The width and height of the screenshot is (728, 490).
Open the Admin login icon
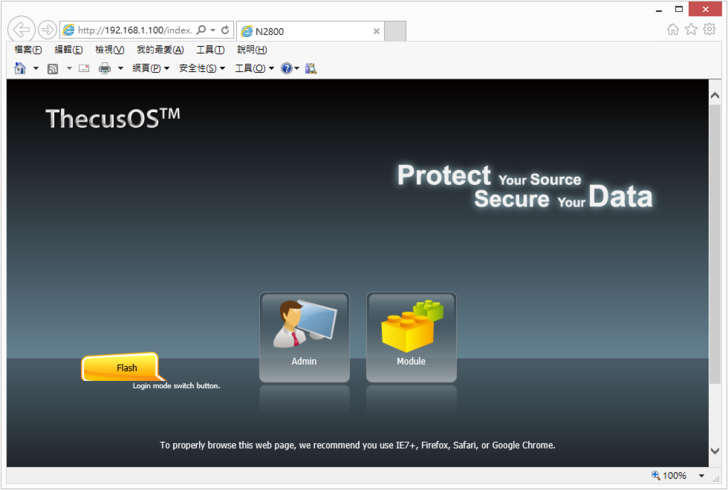tap(304, 336)
